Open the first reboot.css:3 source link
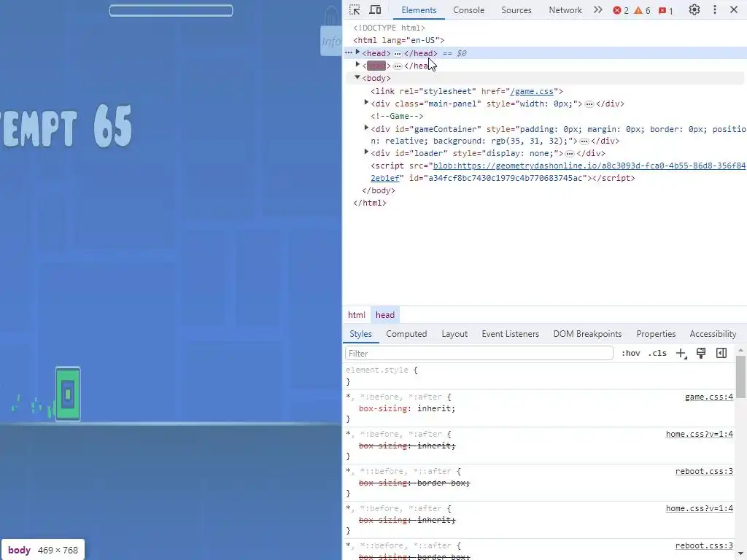 coord(704,471)
